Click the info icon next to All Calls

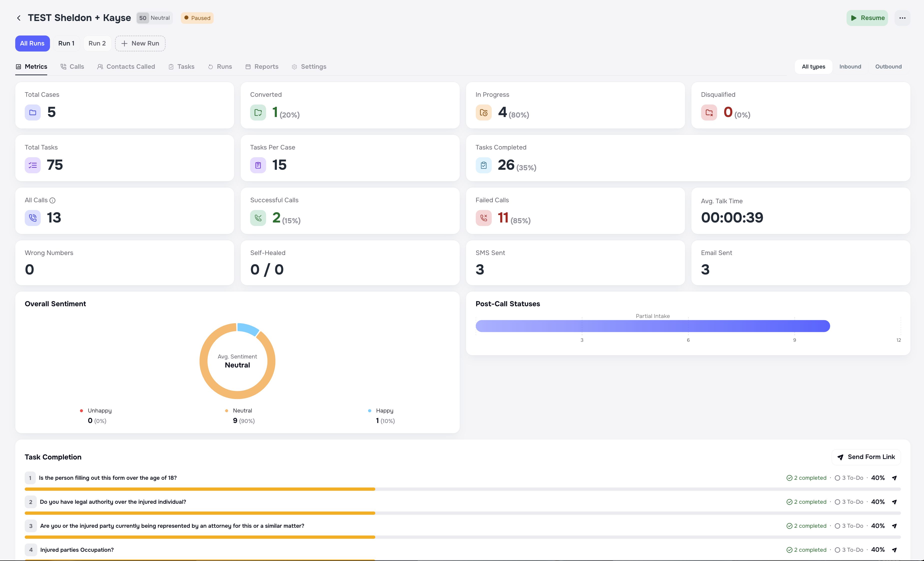tap(52, 200)
